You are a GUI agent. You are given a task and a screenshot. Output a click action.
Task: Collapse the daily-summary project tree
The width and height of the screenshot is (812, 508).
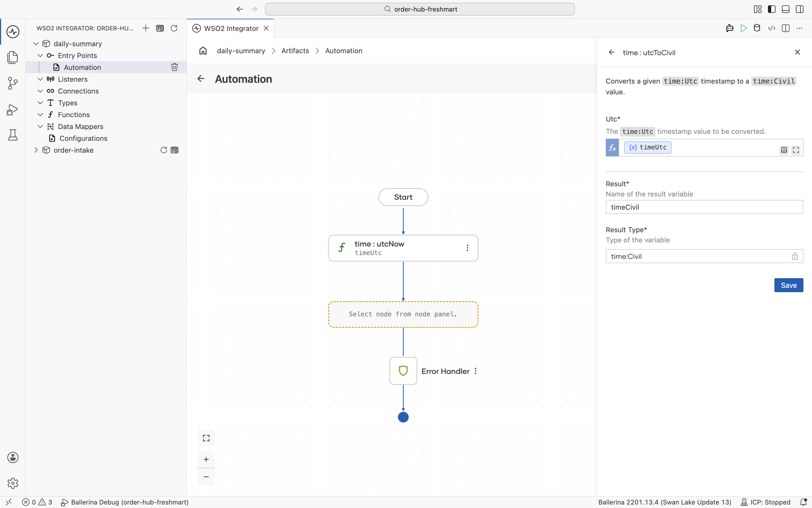[36, 44]
